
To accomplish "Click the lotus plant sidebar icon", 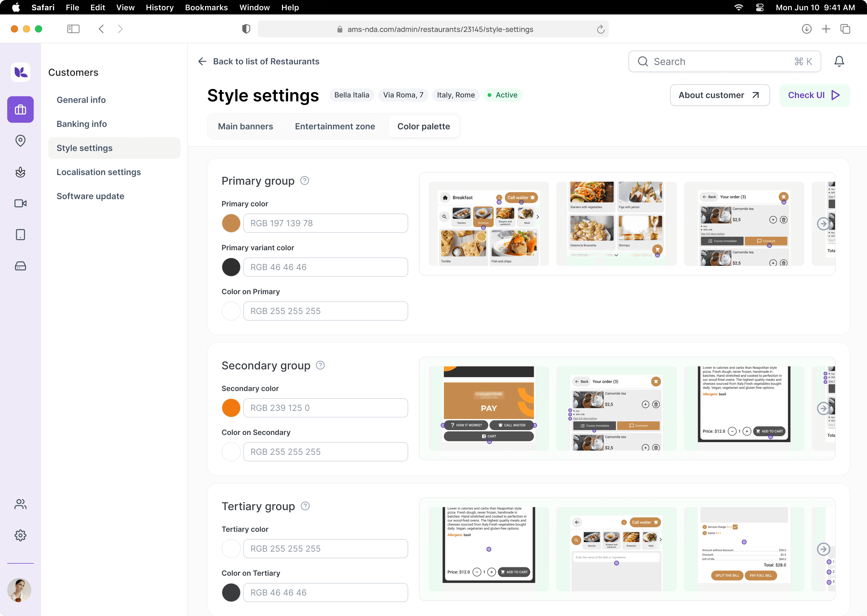I will tap(20, 172).
